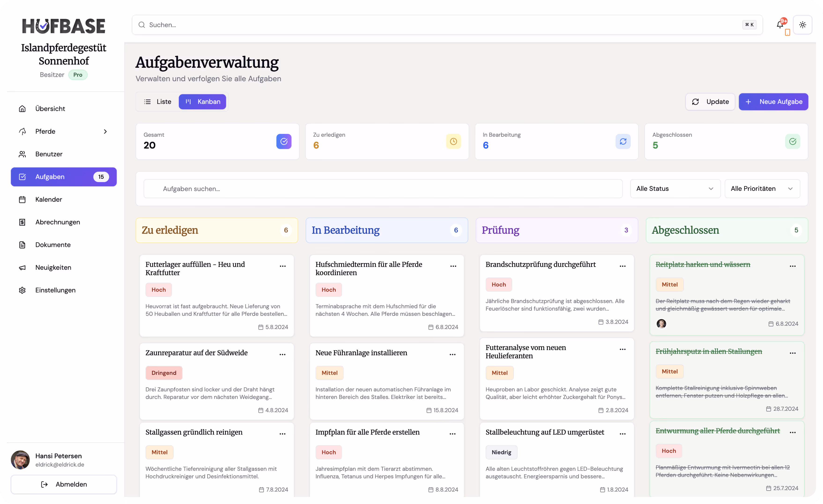This screenshot has width=823, height=504.
Task: Open three-dot menu on Reitplatz harken card
Action: tap(793, 266)
